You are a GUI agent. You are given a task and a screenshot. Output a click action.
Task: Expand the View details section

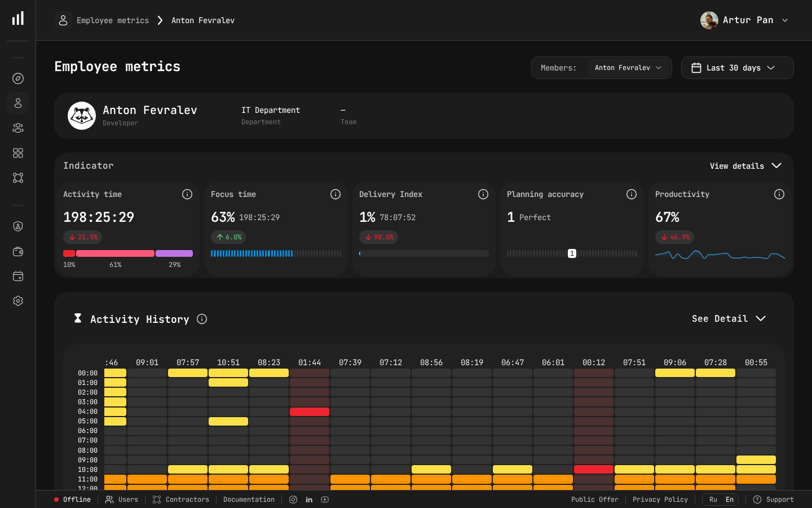[745, 166]
